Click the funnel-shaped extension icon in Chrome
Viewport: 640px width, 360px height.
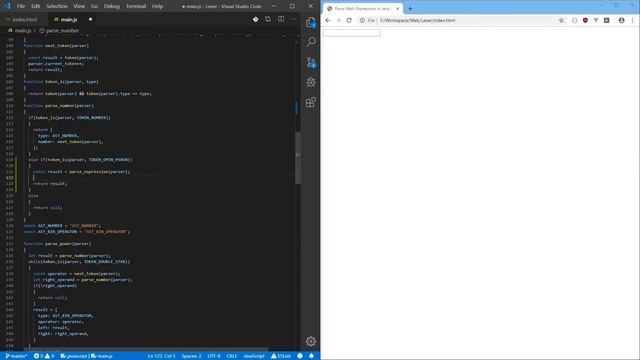click(x=596, y=20)
